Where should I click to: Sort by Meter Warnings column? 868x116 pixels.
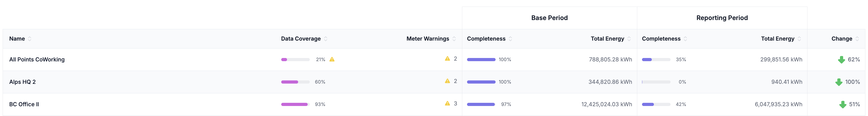(x=454, y=39)
